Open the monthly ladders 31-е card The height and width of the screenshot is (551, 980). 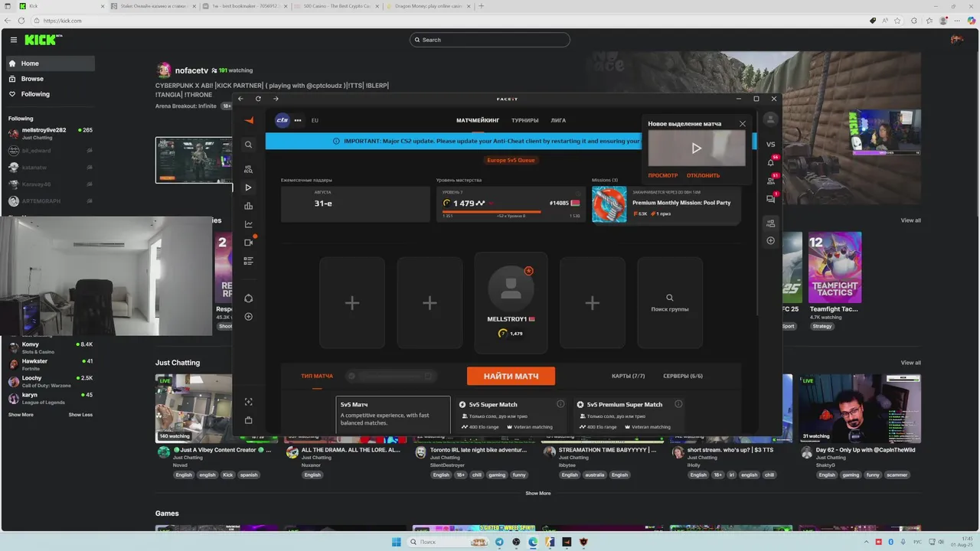point(355,204)
